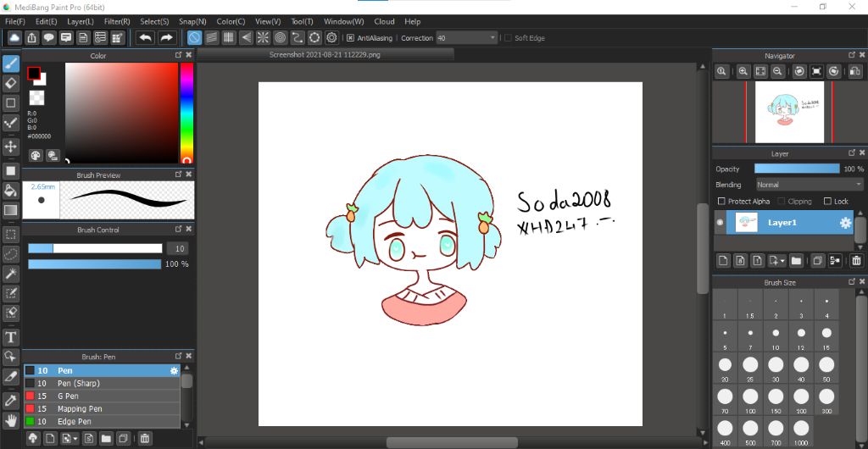The height and width of the screenshot is (449, 868).
Task: Hide Layer1 using its visibility dot
Action: tap(721, 223)
